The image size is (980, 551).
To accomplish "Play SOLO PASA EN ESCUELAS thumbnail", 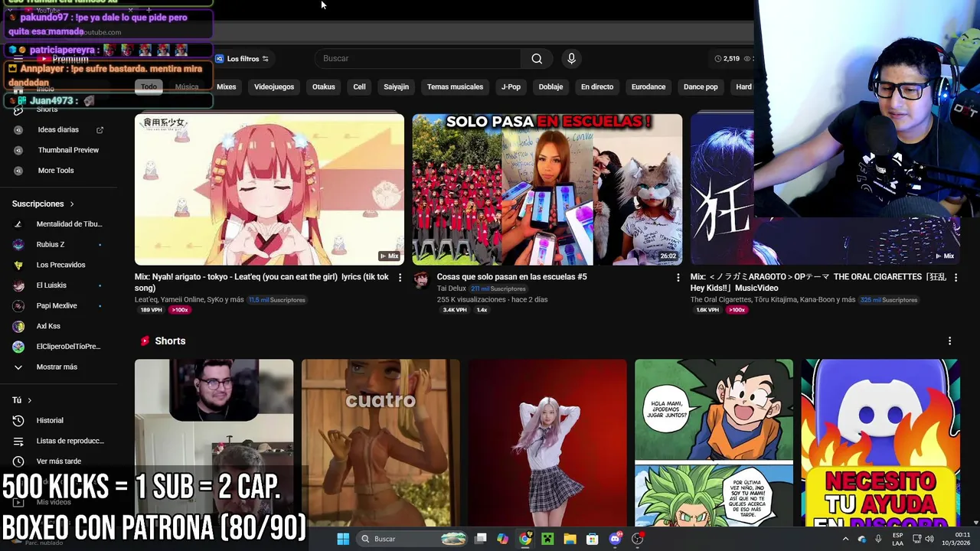I will click(547, 190).
